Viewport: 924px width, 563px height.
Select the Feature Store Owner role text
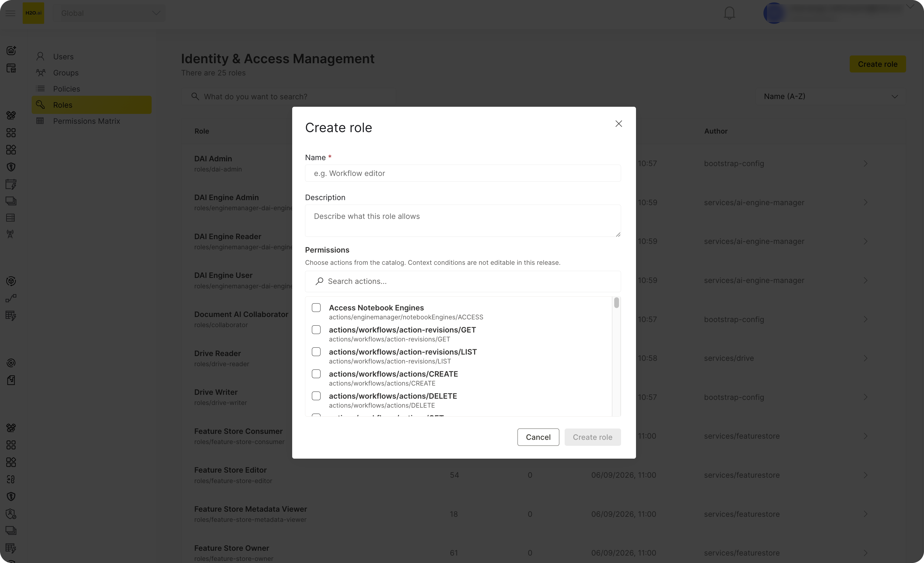[x=232, y=548]
